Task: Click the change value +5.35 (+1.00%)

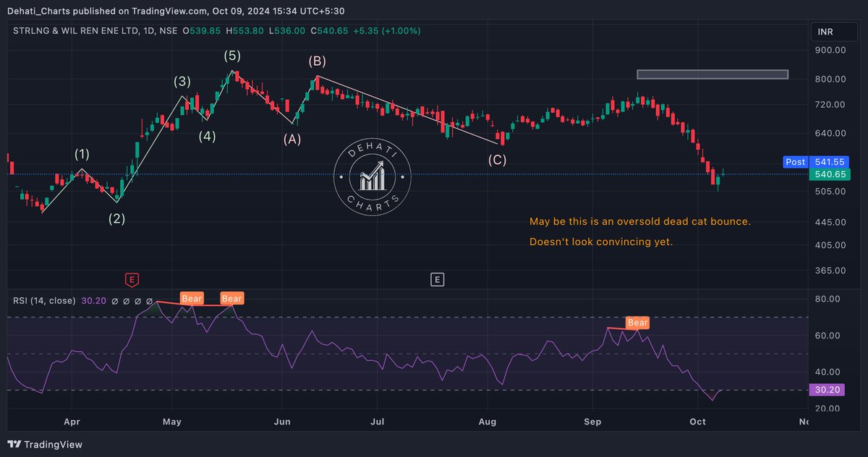Action: click(387, 31)
